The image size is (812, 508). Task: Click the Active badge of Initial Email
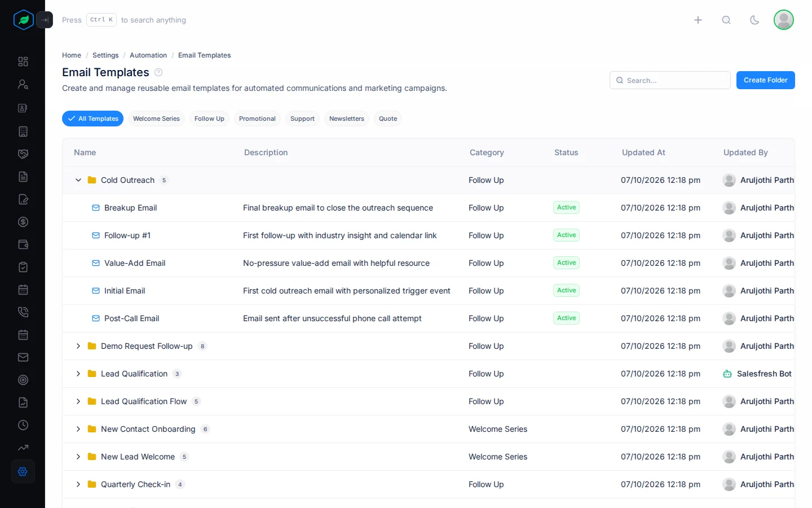[x=566, y=290]
